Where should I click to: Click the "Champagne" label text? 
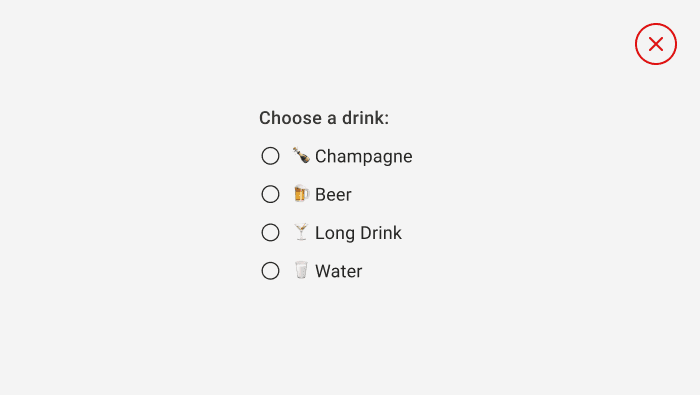(364, 157)
